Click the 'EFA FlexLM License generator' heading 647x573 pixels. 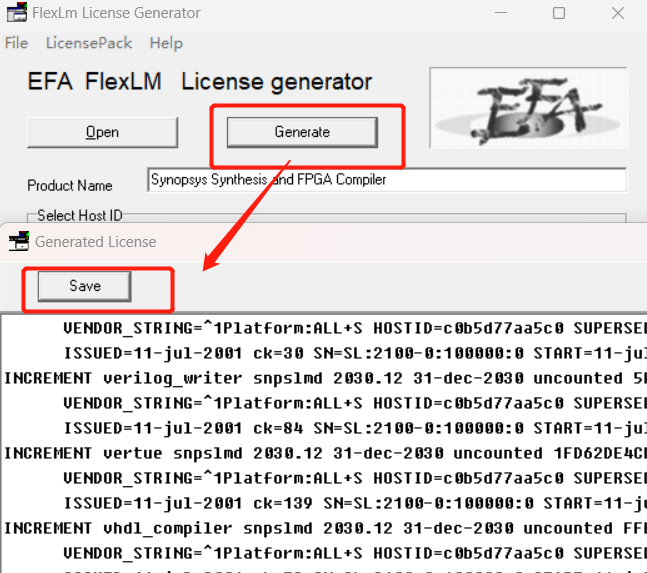[200, 81]
